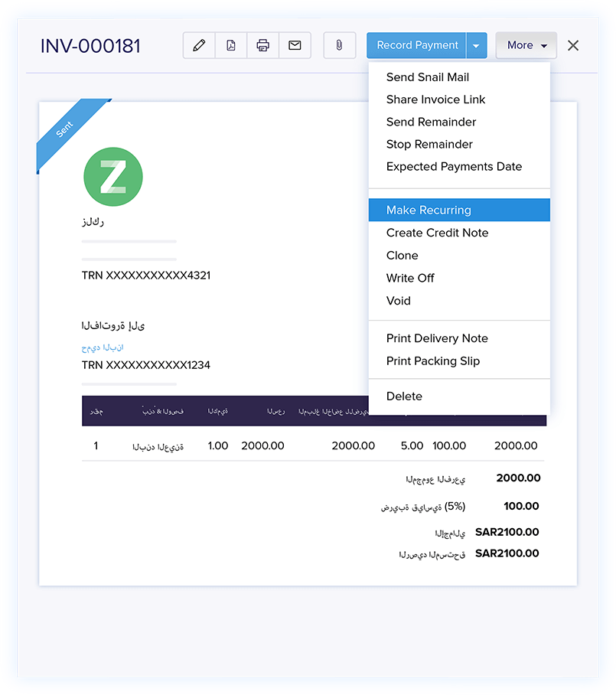Choose Write Off option
Image resolution: width=616 pixels, height=695 pixels.
click(x=459, y=278)
